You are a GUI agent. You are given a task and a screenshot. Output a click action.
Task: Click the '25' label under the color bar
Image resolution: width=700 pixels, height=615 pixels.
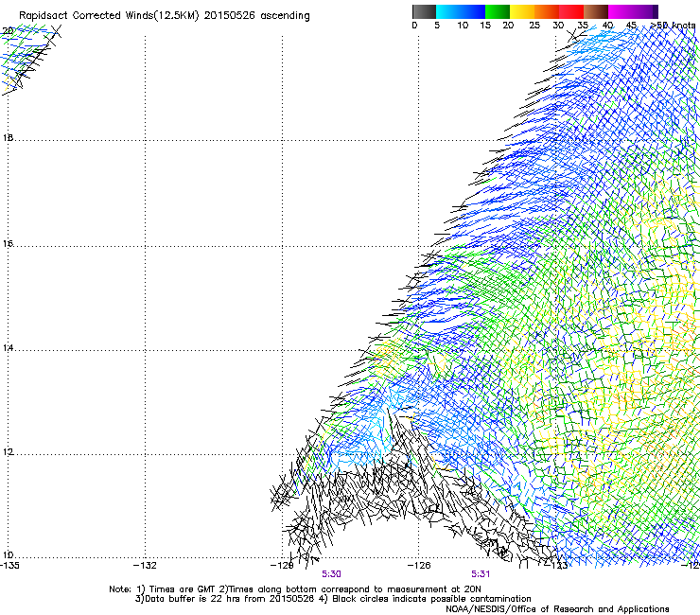[x=534, y=26]
